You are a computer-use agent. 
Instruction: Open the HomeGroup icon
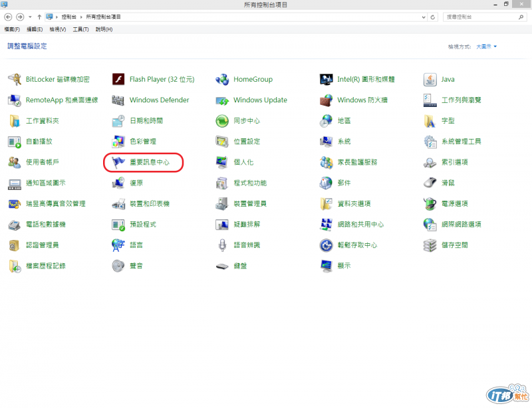pyautogui.click(x=222, y=79)
